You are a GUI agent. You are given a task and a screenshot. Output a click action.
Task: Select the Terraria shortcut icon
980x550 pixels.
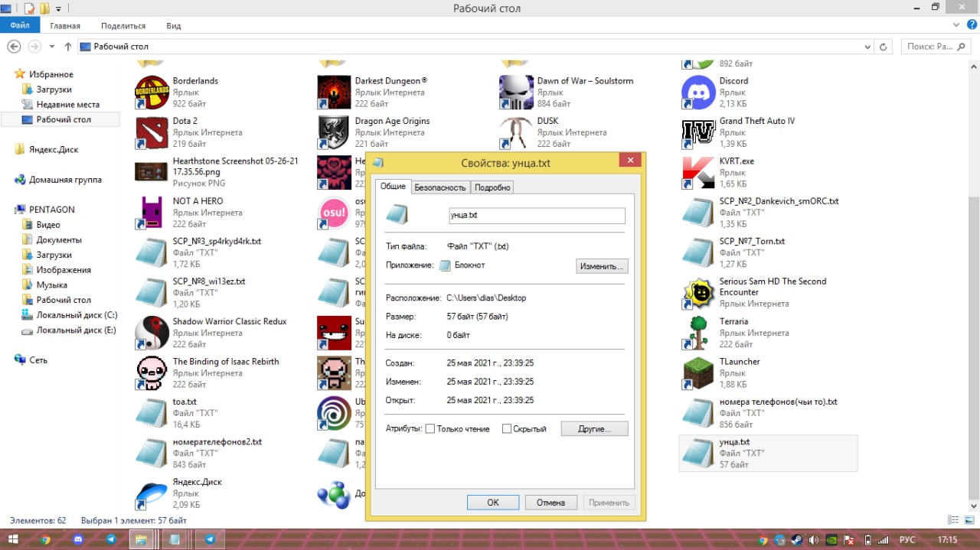[x=698, y=333]
